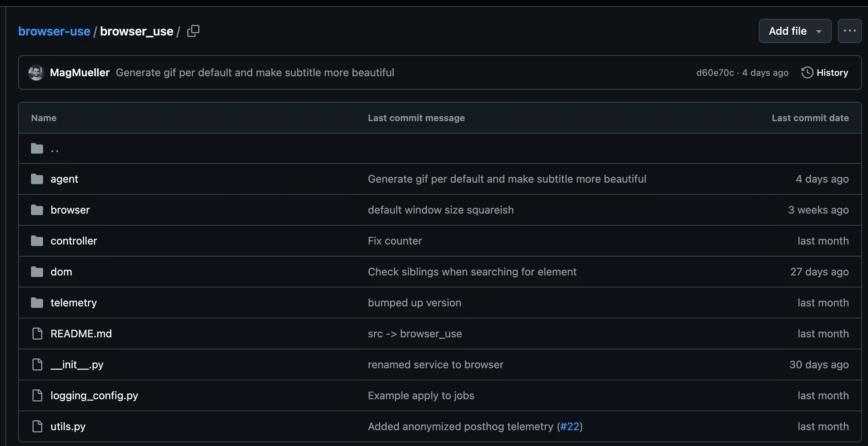Viewport: 868px width, 446px height.
Task: Click the README.md file icon
Action: [37, 334]
